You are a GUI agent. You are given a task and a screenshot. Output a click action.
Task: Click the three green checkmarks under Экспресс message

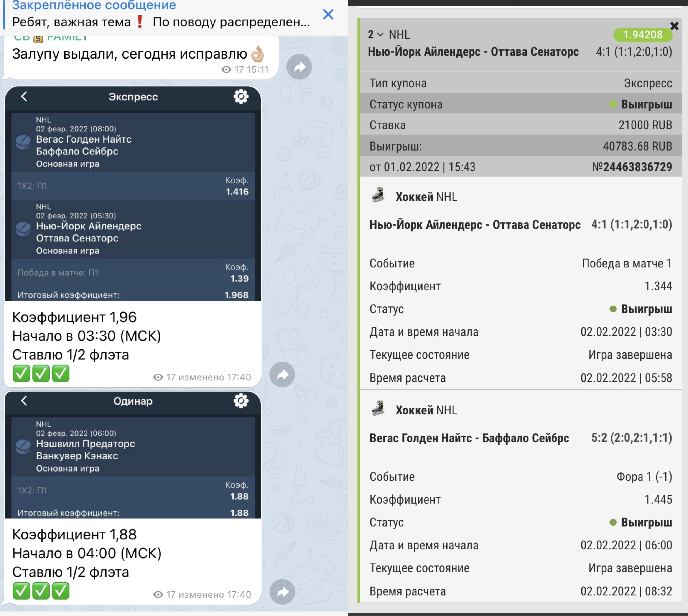pos(41,374)
